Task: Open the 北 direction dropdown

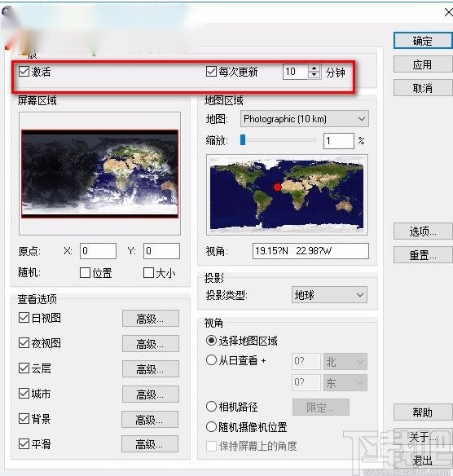Action: coord(345,362)
